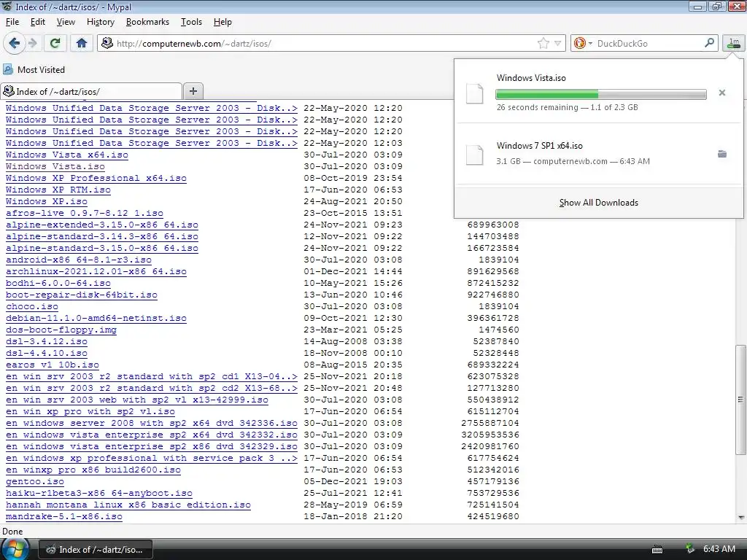Viewport: 747px width, 560px height.
Task: Open Windows XP RTM.iso link
Action: coord(58,190)
